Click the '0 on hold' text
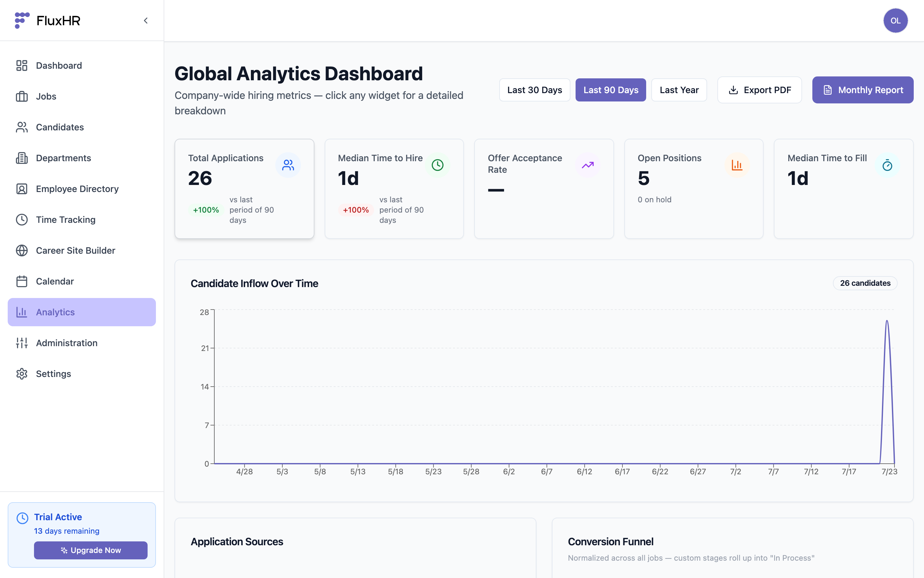The image size is (924, 578). (x=654, y=199)
